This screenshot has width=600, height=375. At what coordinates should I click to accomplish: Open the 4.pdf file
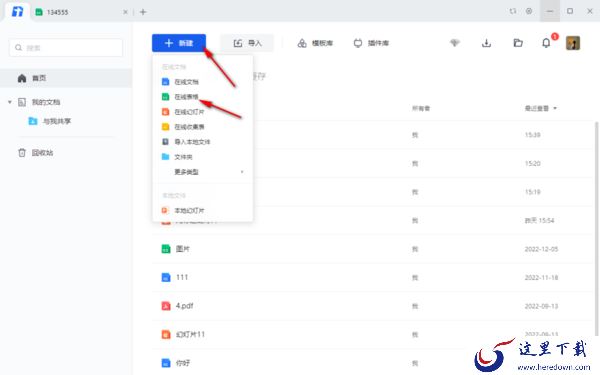[184, 306]
